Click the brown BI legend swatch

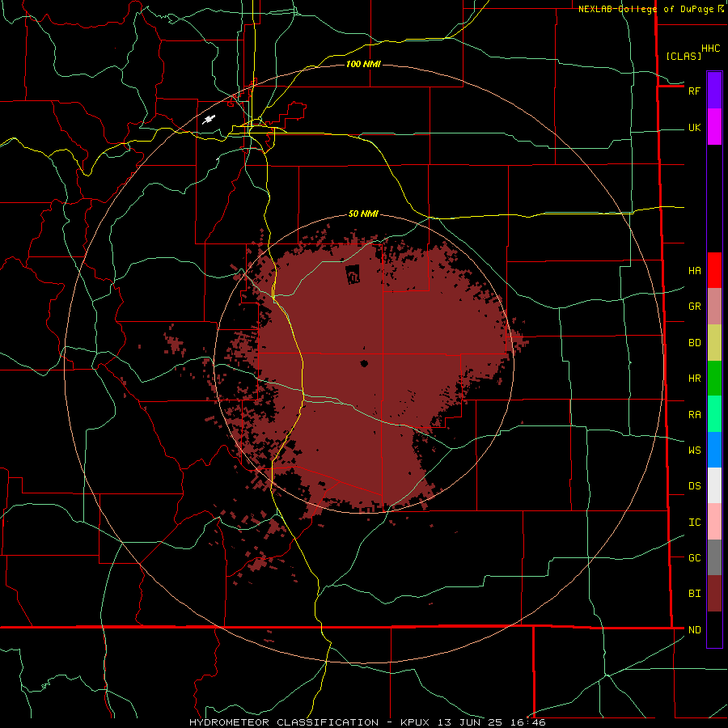tap(714, 594)
